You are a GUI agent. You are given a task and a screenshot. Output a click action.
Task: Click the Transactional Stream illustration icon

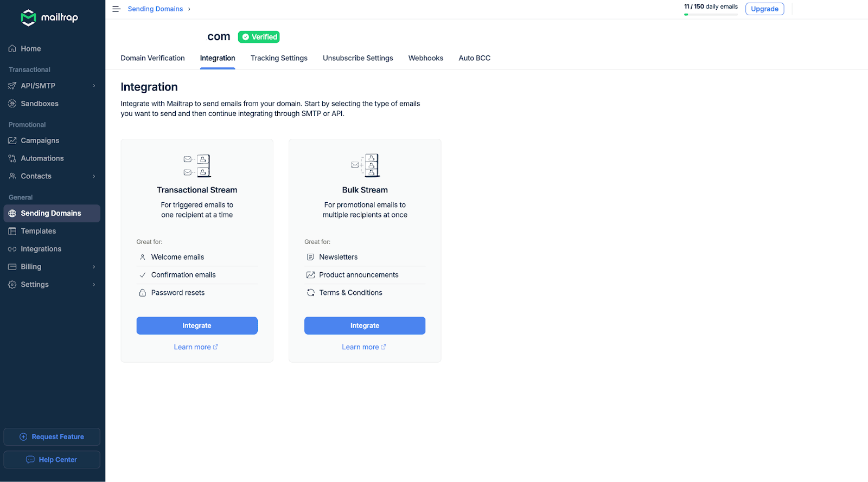[x=197, y=166]
